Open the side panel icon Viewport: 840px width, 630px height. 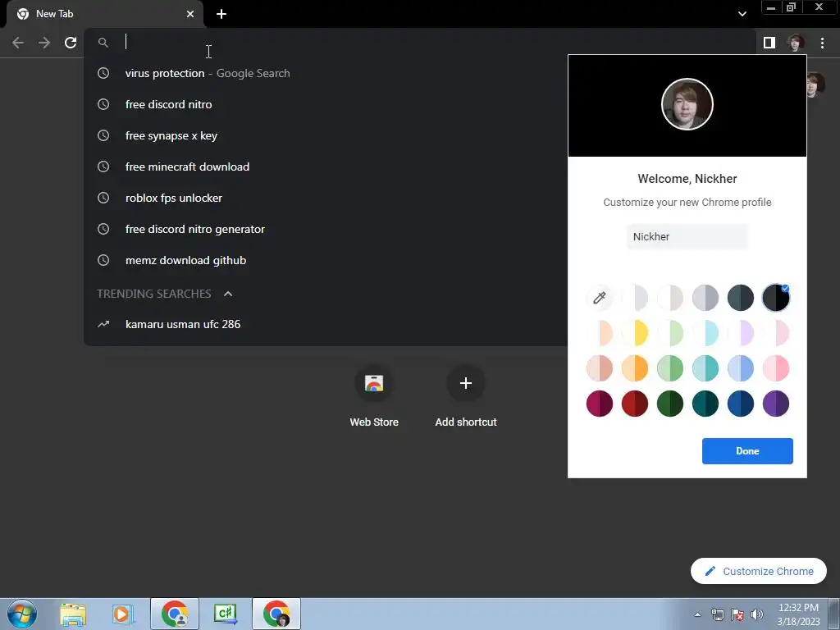[769, 43]
